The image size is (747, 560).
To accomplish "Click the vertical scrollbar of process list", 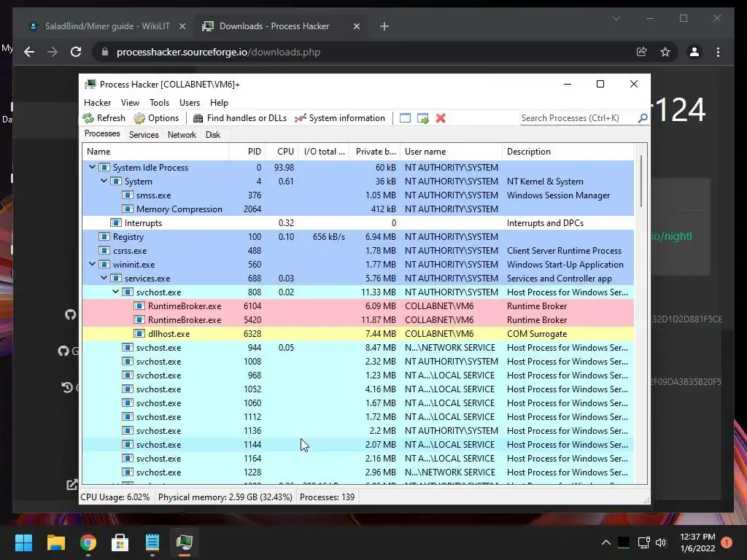I will (640, 182).
